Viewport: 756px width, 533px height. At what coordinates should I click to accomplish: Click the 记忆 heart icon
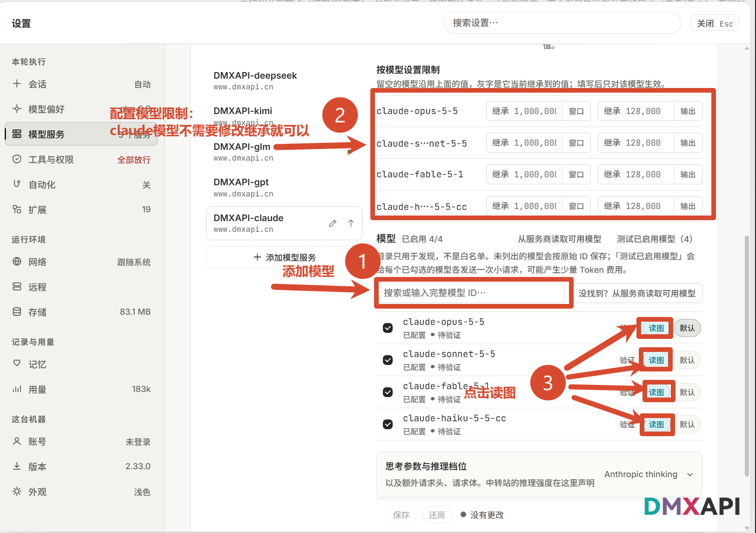(17, 364)
